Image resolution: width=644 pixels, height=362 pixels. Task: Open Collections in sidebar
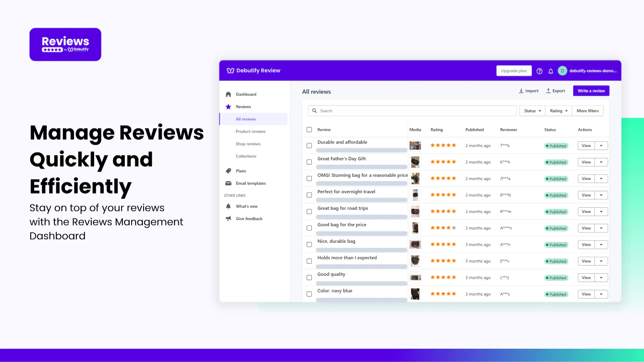pyautogui.click(x=246, y=156)
